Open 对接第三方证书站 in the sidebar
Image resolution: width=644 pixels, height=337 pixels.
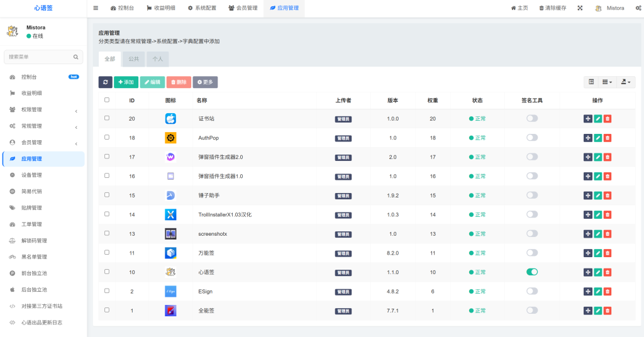(43, 306)
